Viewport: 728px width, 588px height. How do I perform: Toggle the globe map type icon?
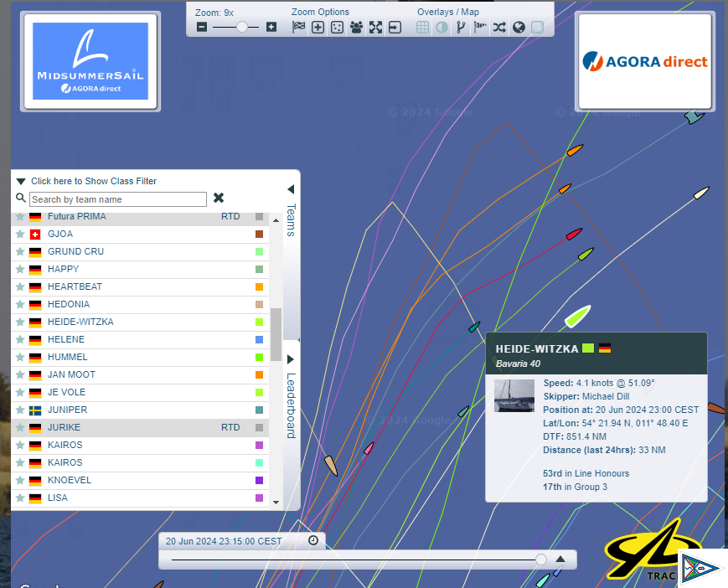click(x=519, y=27)
